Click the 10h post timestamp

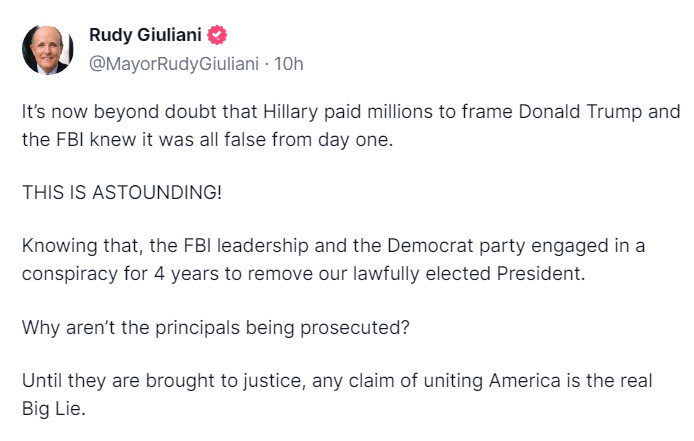coord(288,64)
